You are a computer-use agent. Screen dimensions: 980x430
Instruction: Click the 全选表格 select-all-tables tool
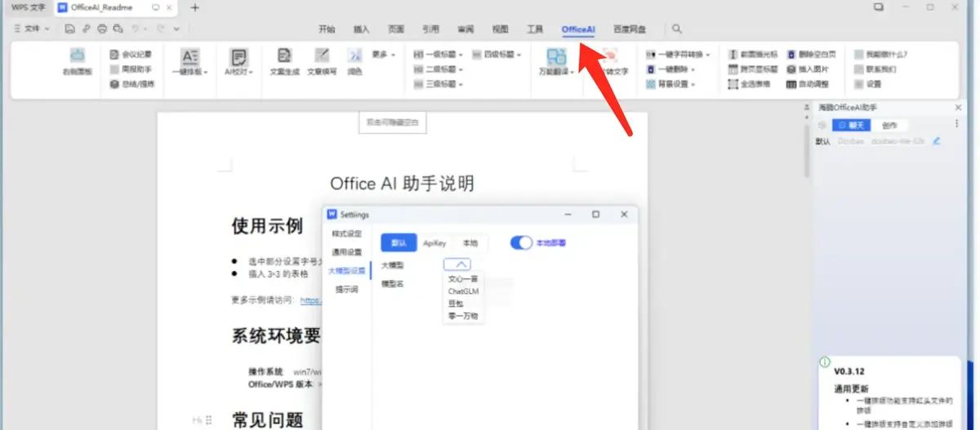(747, 83)
